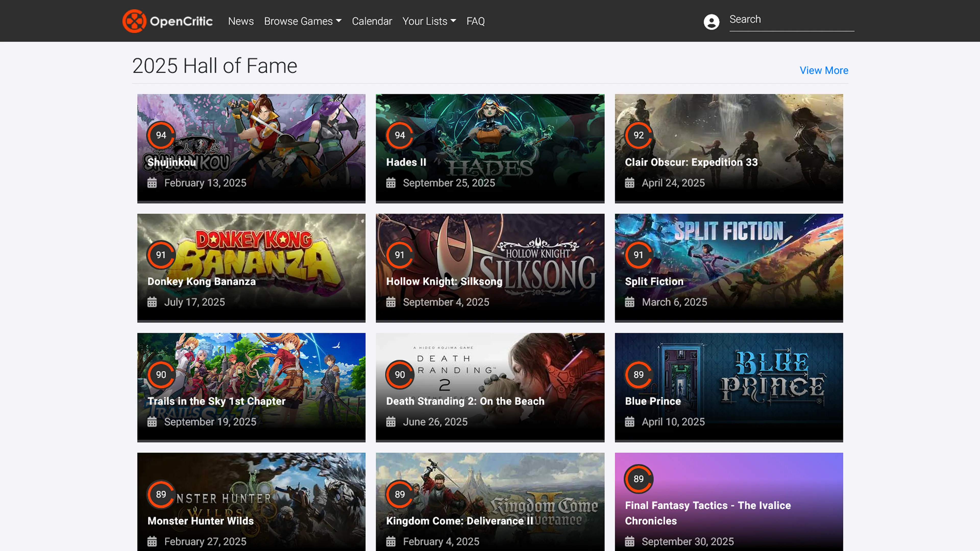Viewport: 980px width, 551px height.
Task: Click the View More link
Action: click(x=824, y=70)
